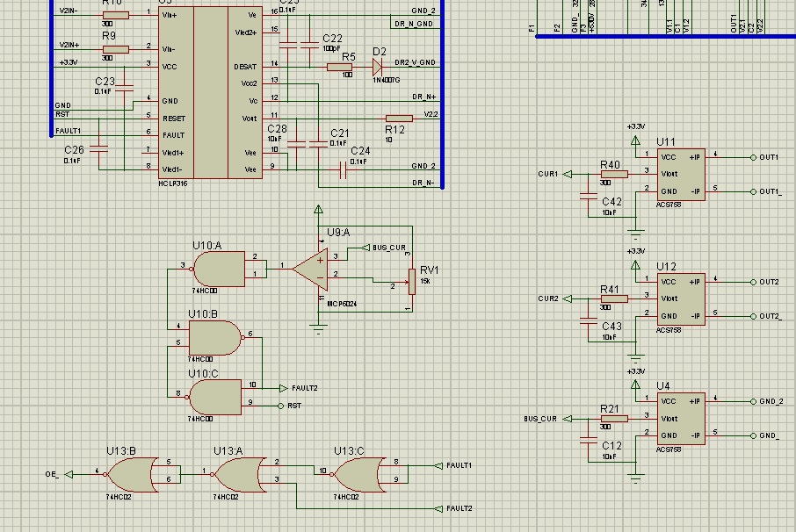
Task: Click the RV1 potentiometer component
Action: click(411, 282)
